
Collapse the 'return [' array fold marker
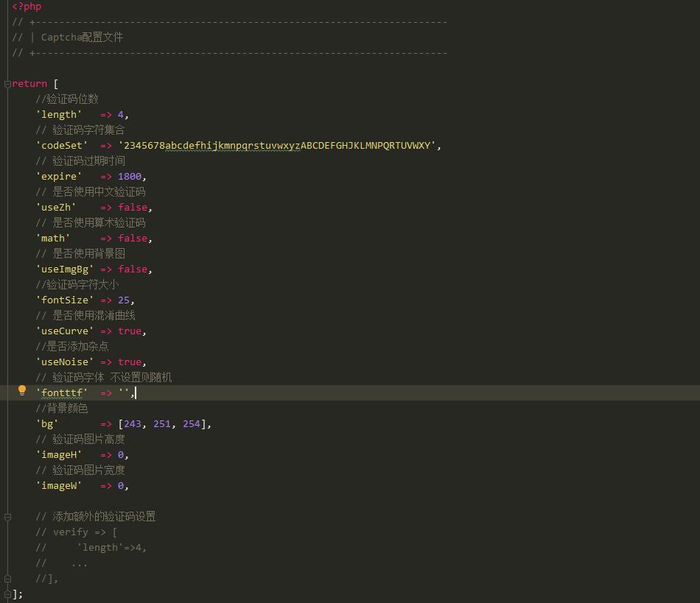click(x=7, y=84)
